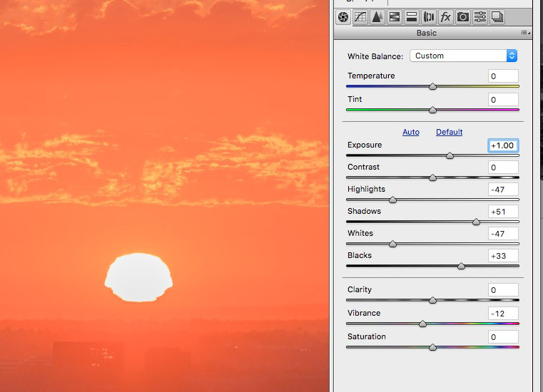Viewport: 543px width, 392px height.
Task: Click the Basic panel title bar
Action: 433,33
